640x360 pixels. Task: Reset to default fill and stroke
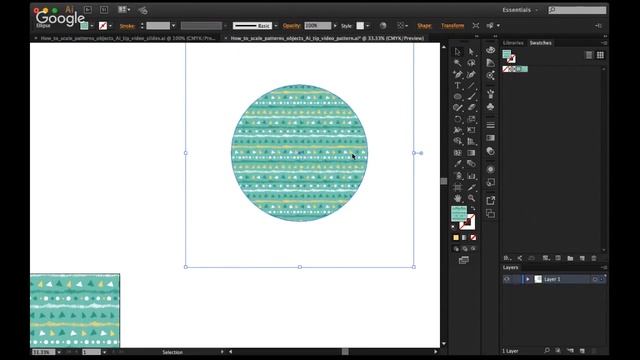453,227
